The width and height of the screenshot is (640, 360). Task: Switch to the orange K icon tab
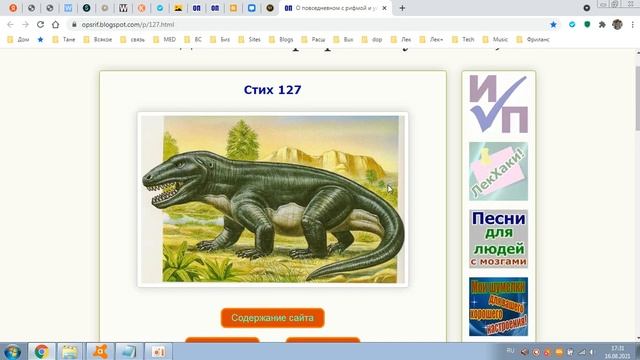(x=142, y=8)
